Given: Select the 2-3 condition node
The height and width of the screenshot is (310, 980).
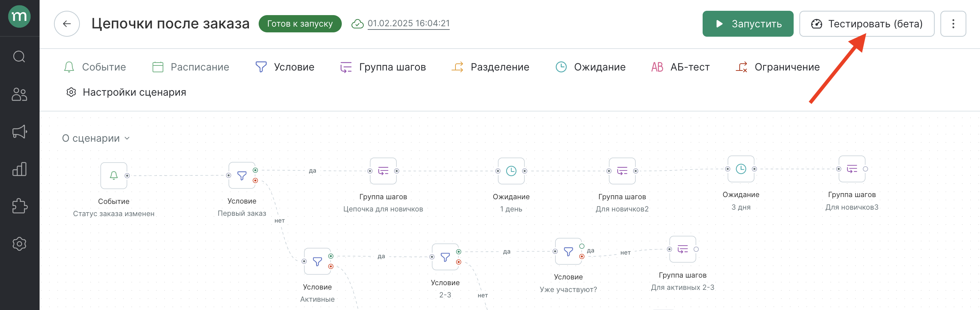Looking at the screenshot, I should 445,257.
